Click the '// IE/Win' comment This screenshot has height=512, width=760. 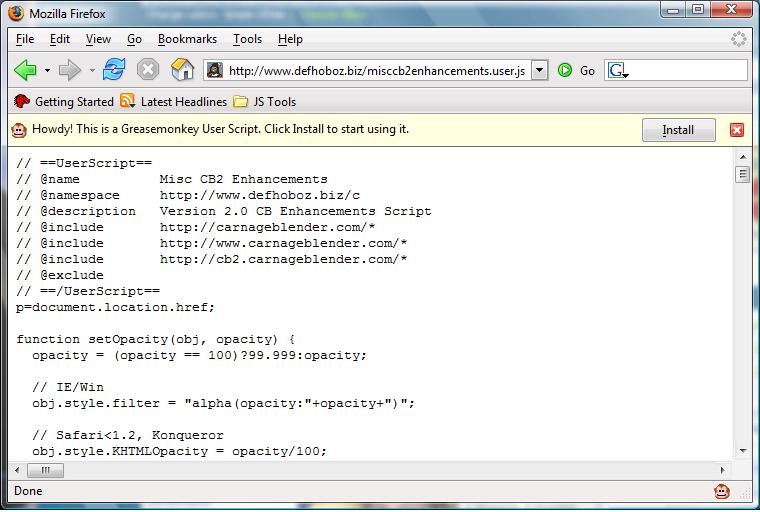coord(68,387)
